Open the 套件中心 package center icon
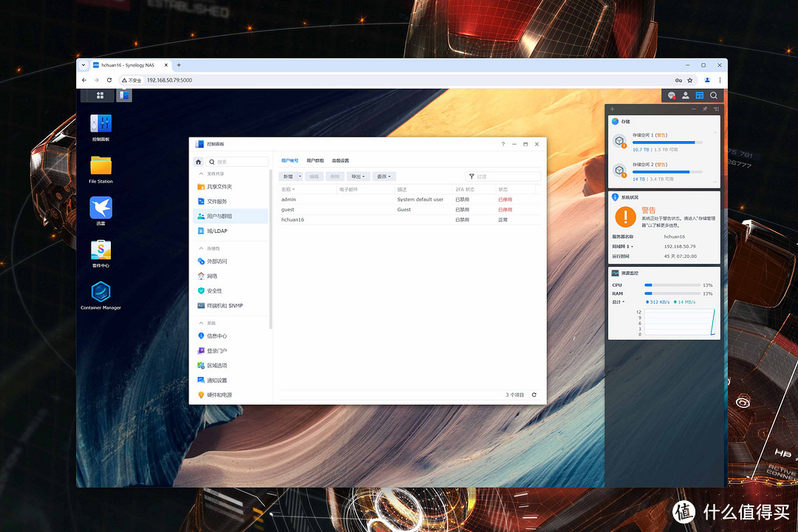This screenshot has width=798, height=532. tap(100, 250)
